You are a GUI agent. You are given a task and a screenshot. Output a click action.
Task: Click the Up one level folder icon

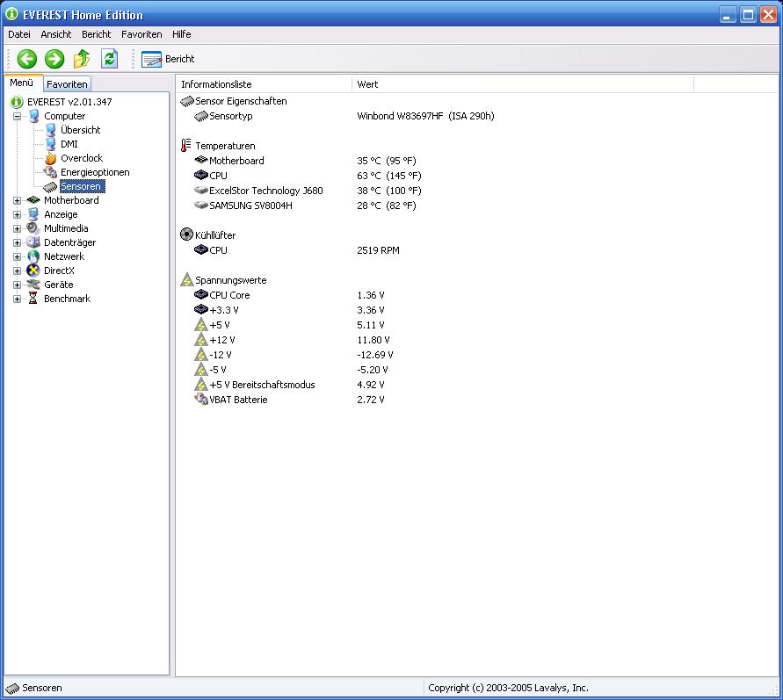click(82, 59)
